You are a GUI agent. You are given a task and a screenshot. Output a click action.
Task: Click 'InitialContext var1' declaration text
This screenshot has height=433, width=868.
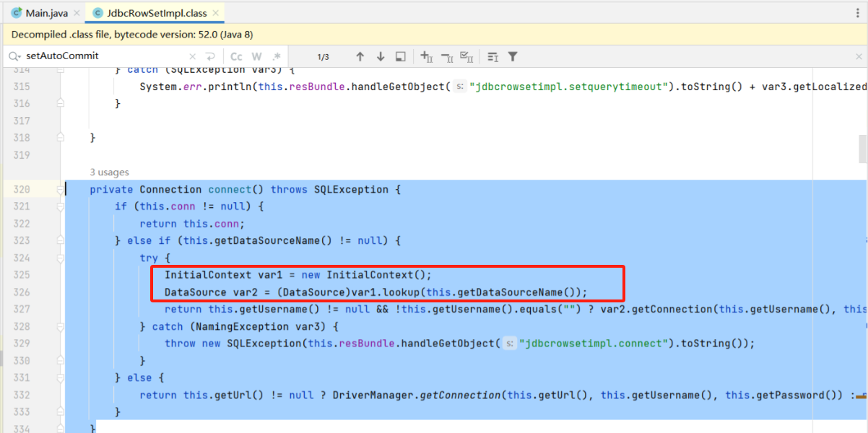[222, 275]
